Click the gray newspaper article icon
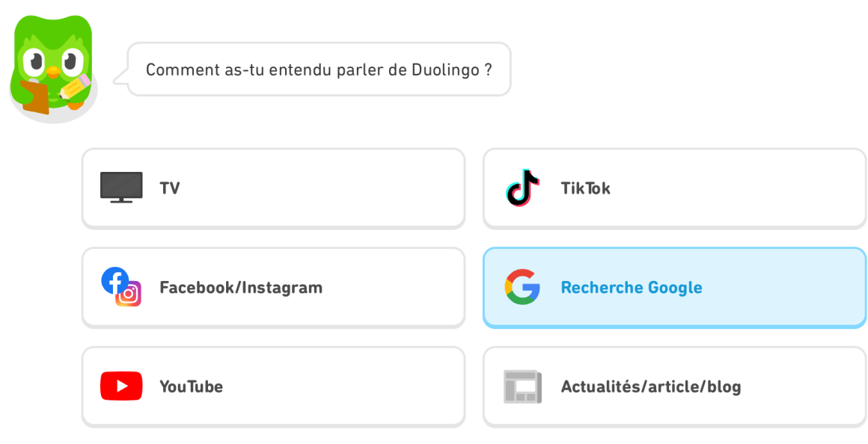The width and height of the screenshot is (868, 444). tap(522, 386)
